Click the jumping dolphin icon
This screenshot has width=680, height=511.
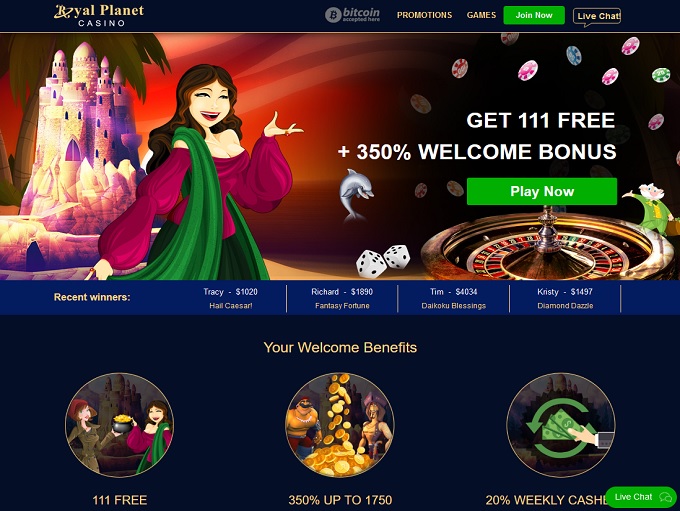(356, 194)
